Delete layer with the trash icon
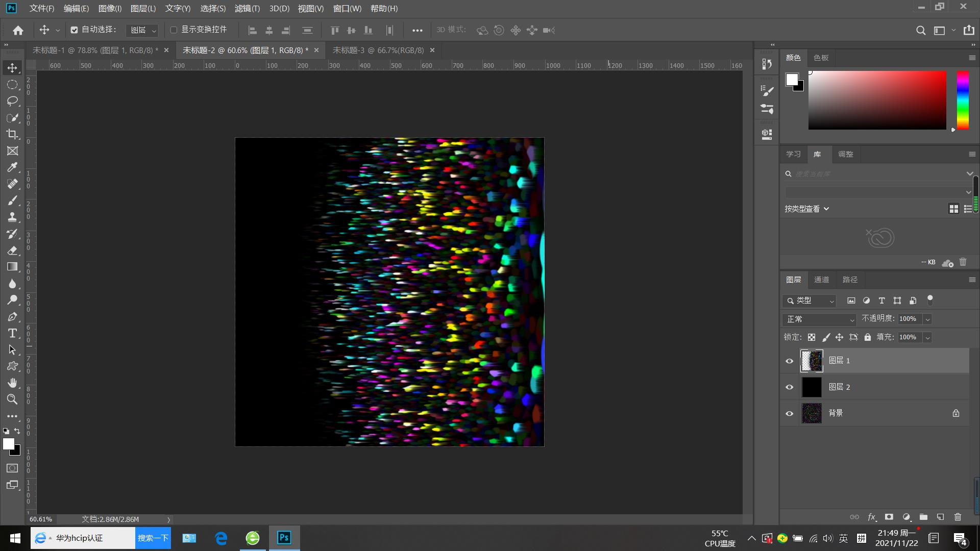Screen dimensions: 980x551 click(x=958, y=517)
